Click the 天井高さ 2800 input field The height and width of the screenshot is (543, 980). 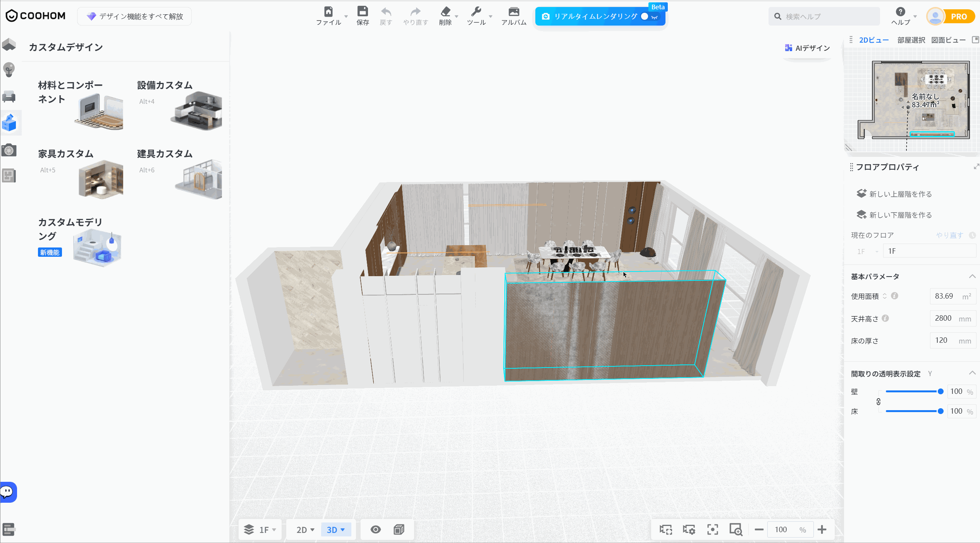click(952, 318)
